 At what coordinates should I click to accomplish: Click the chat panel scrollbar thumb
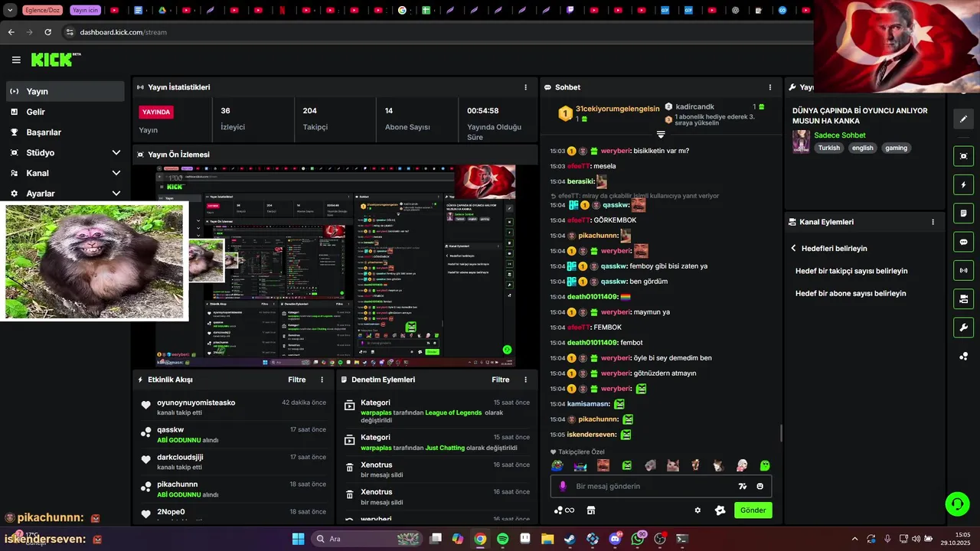781,433
